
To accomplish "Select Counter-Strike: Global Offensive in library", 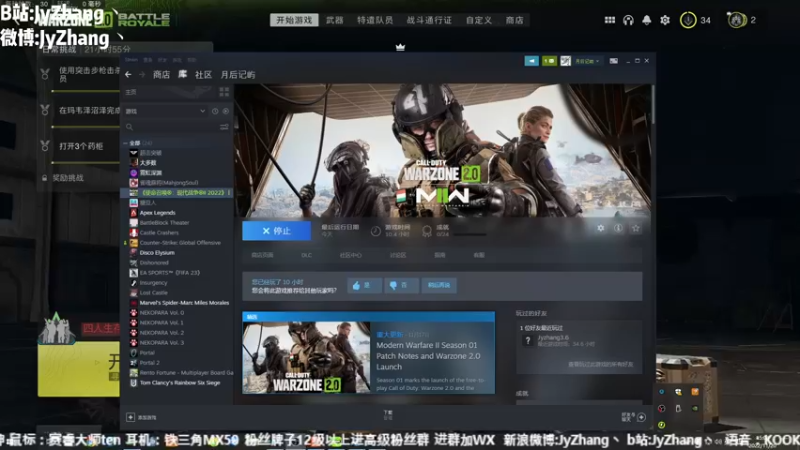I will click(x=180, y=243).
